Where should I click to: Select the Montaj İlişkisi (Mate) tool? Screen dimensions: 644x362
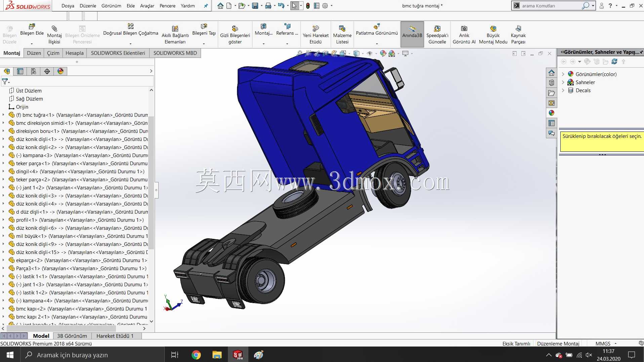[54, 34]
